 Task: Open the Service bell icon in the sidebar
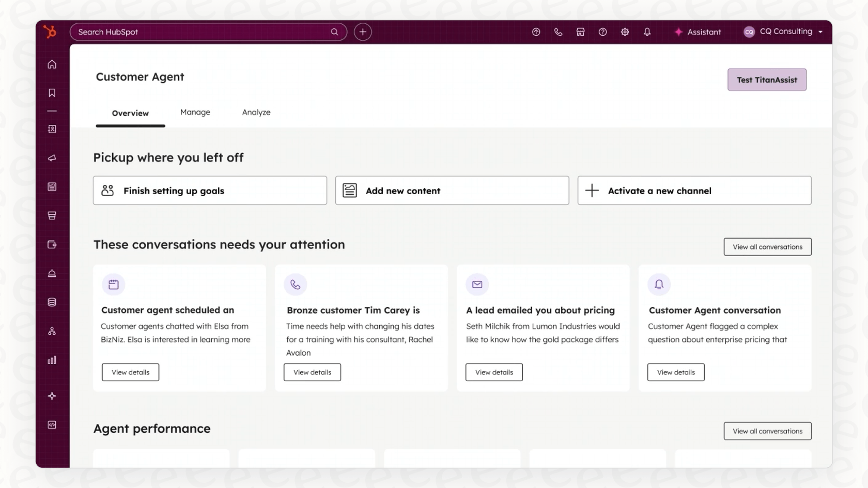tap(52, 273)
